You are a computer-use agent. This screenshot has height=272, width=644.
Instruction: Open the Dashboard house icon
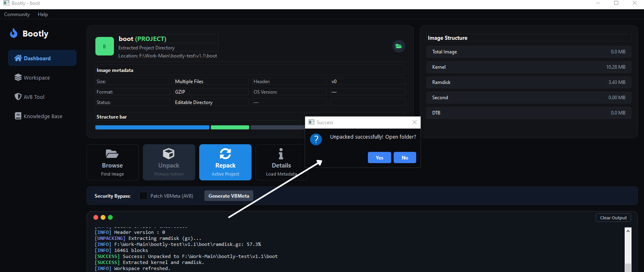[x=18, y=58]
